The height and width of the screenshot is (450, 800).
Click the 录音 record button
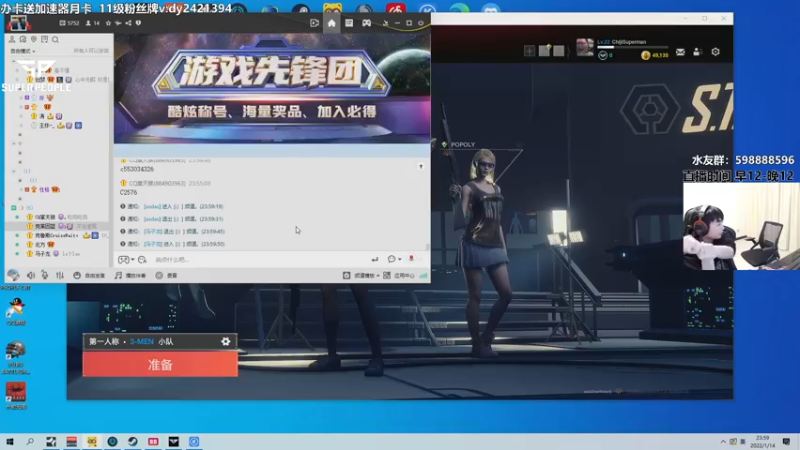166,276
